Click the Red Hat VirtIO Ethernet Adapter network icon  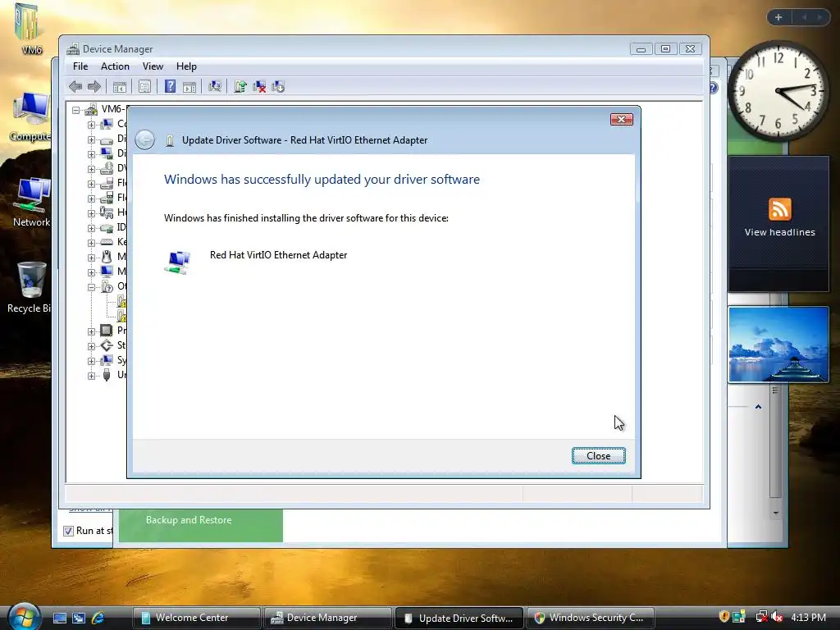tap(178, 262)
